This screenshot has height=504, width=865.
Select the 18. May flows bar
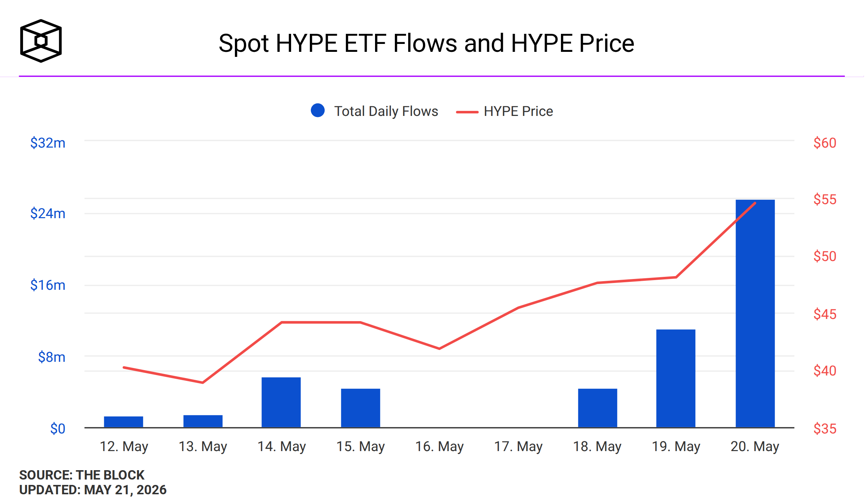click(x=598, y=408)
